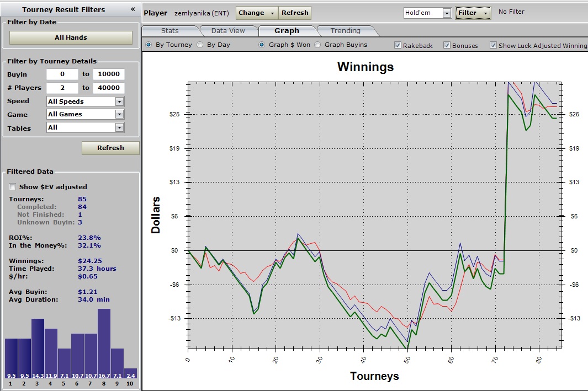The image size is (588, 391).
Task: Toggle the Bonuses checkbox
Action: (447, 46)
